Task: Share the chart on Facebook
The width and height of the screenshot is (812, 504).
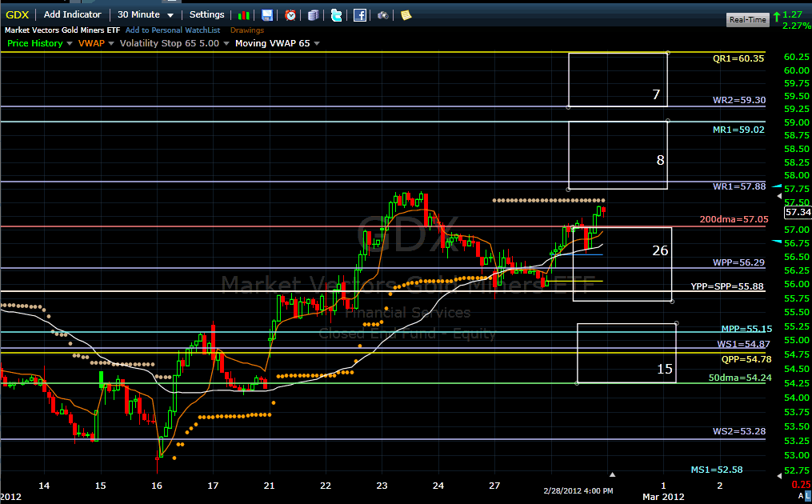Action: click(x=360, y=15)
